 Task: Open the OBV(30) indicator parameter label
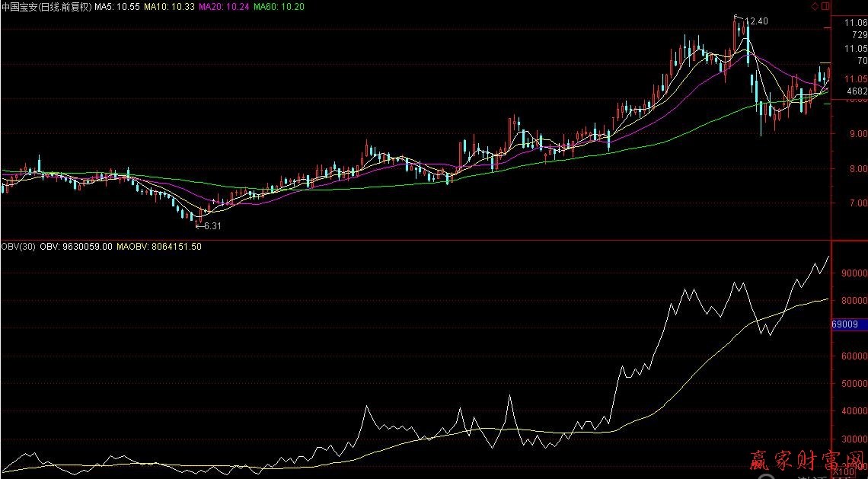tap(18, 247)
